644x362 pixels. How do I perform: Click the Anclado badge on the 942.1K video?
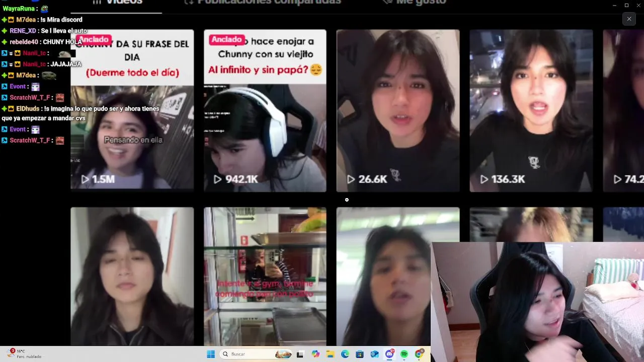click(x=227, y=39)
